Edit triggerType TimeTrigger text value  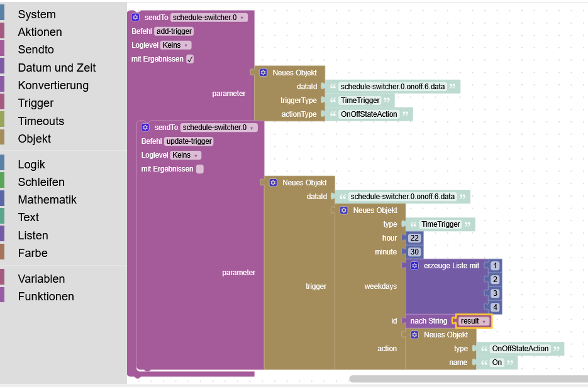pyautogui.click(x=360, y=101)
